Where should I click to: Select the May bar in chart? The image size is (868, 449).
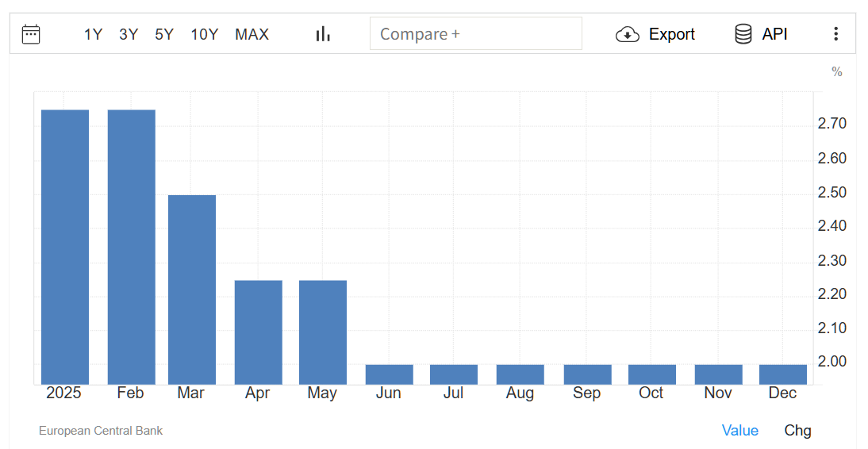pyautogui.click(x=323, y=332)
